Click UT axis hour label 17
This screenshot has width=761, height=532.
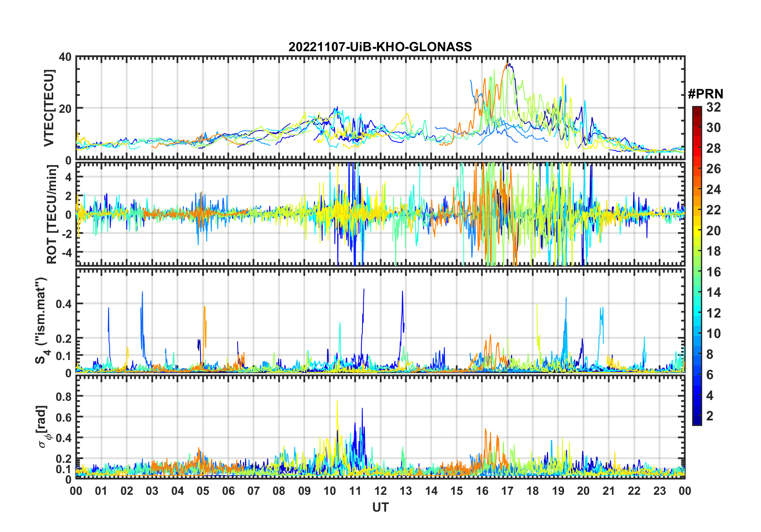click(x=507, y=491)
